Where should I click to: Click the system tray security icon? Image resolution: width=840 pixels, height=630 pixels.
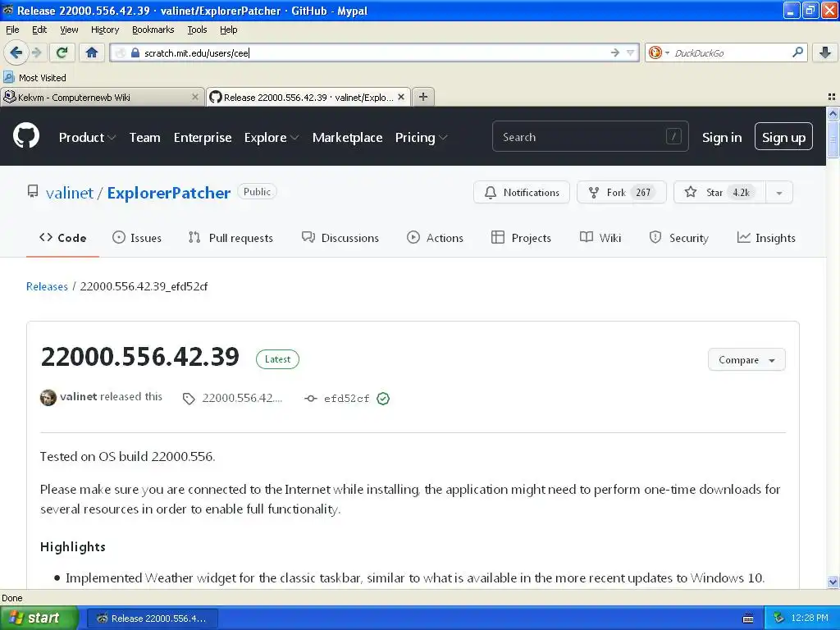[x=779, y=618]
